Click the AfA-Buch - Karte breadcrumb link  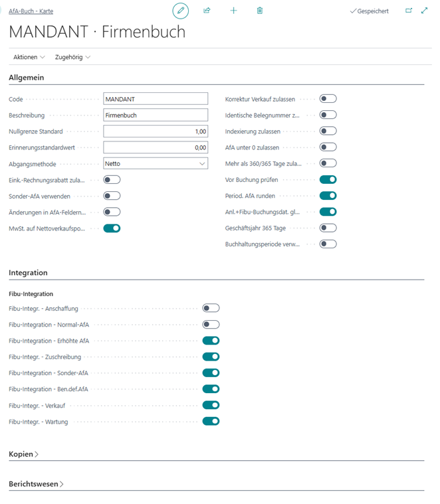click(x=32, y=11)
